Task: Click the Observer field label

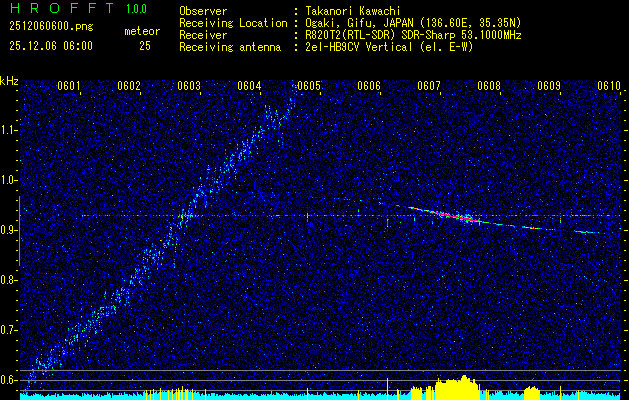Action: point(203,11)
